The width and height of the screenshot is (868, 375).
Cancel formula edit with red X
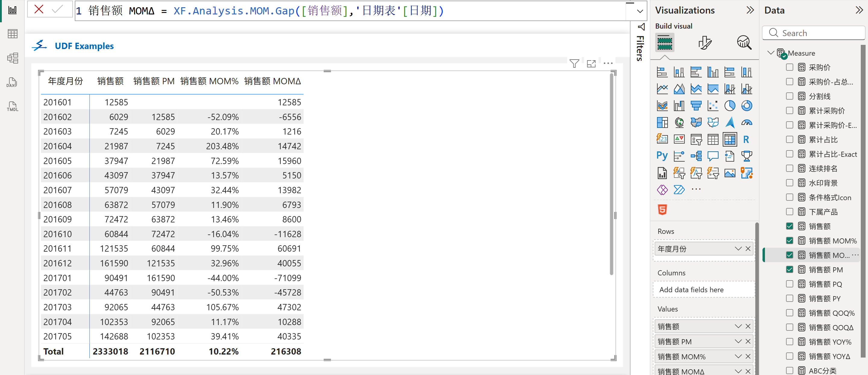point(39,9)
